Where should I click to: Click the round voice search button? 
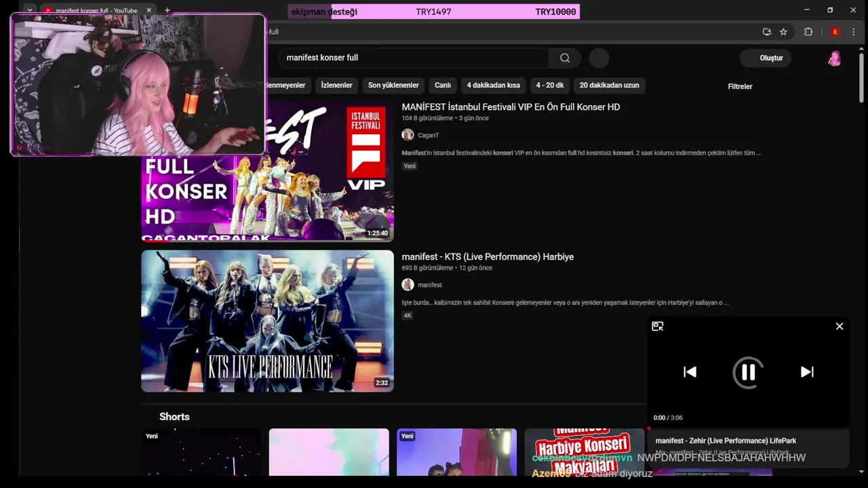[x=599, y=58]
